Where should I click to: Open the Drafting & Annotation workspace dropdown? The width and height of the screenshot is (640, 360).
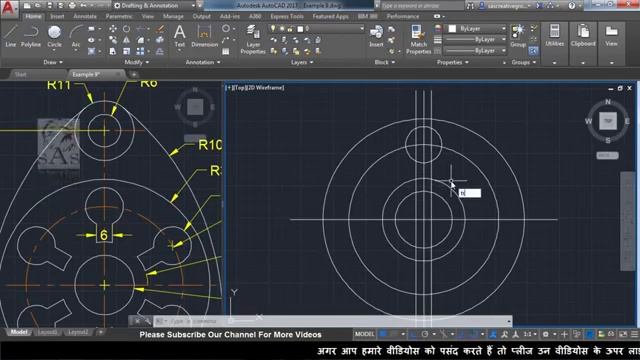click(x=154, y=6)
